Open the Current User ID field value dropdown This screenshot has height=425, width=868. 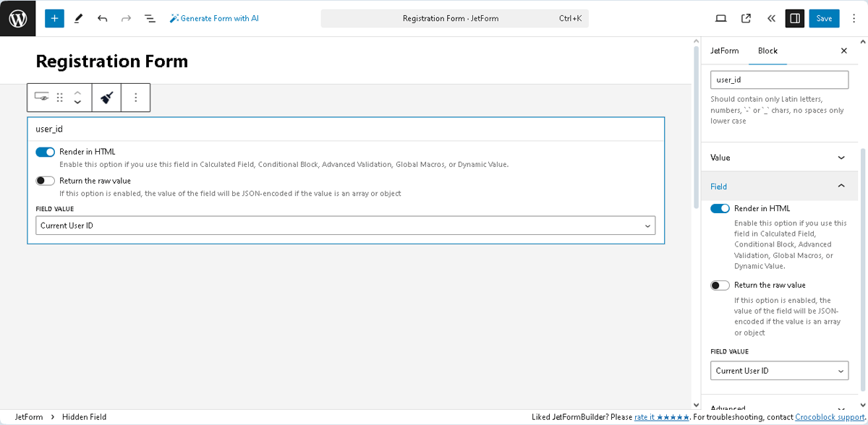click(344, 225)
